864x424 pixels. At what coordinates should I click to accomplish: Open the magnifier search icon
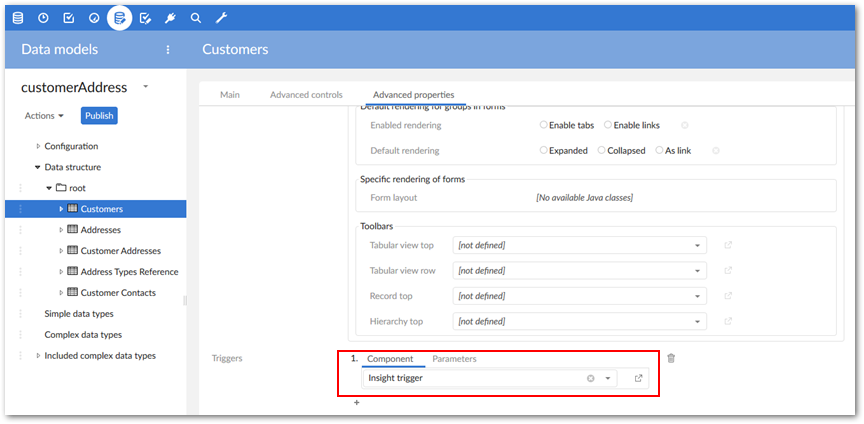(x=196, y=17)
